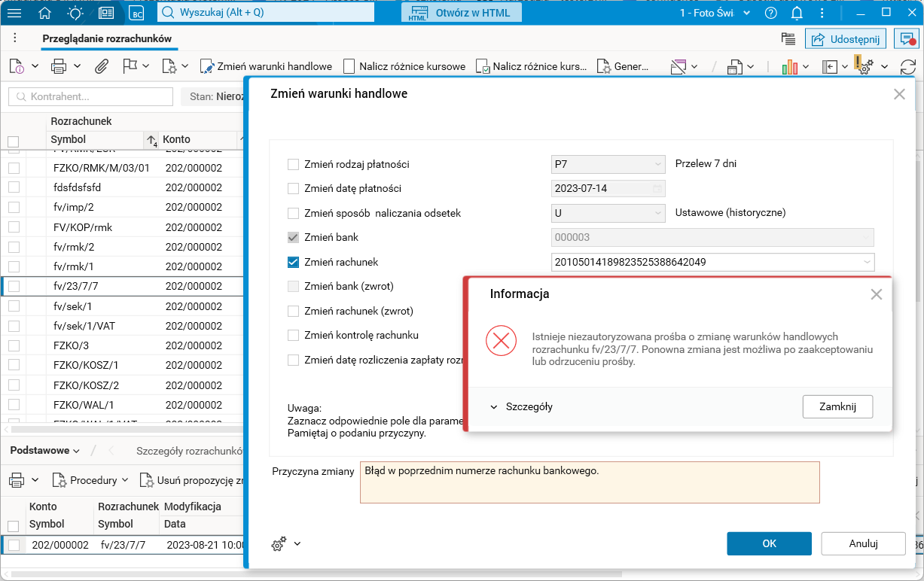
Task: Check Zmień sposób naliczania odsetek checkbox
Action: tap(294, 213)
